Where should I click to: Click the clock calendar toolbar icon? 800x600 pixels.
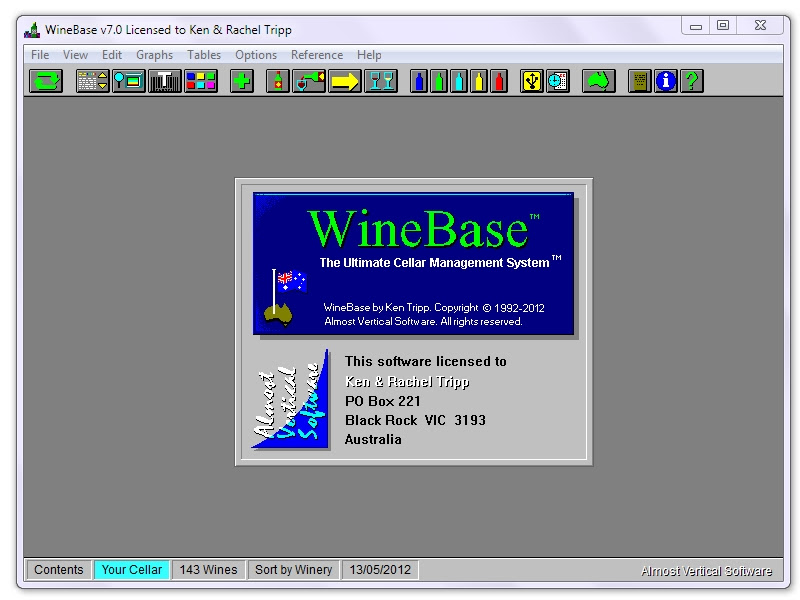point(558,81)
